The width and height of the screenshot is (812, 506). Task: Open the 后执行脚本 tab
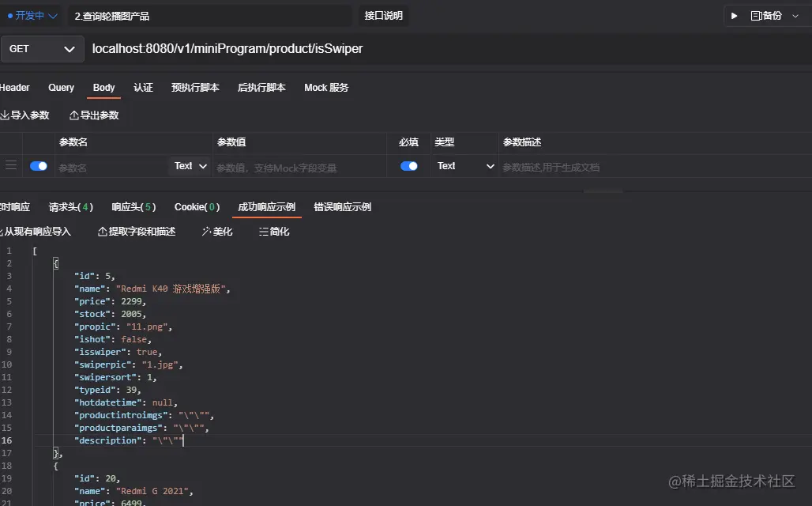[261, 88]
